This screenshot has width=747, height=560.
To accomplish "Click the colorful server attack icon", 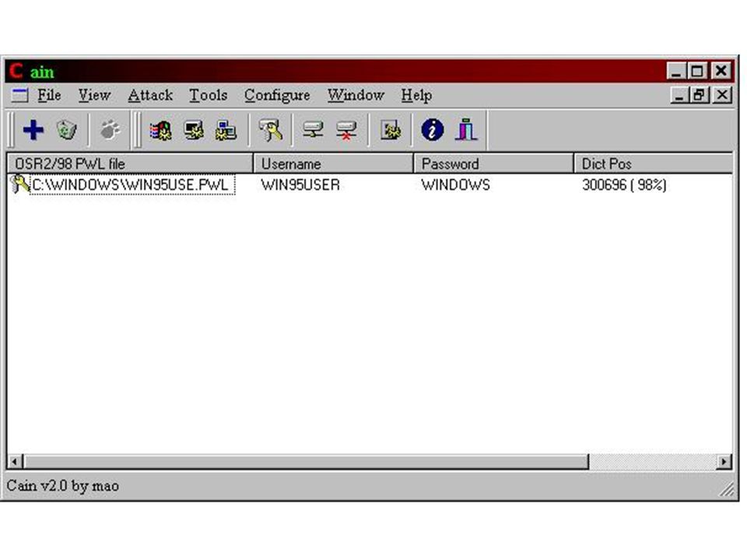I will [160, 130].
